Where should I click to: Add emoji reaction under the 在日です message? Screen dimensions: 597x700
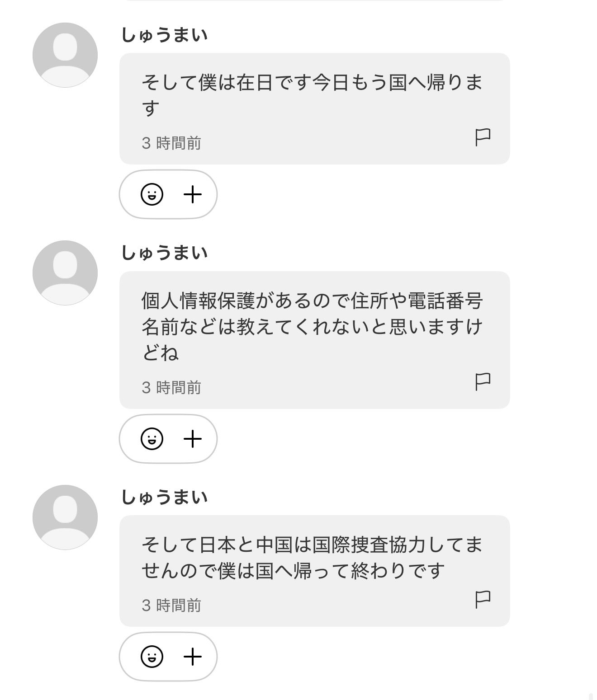[152, 195]
